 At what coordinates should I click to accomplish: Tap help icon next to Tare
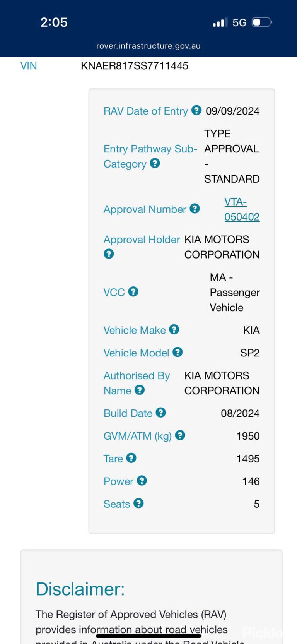click(x=131, y=458)
